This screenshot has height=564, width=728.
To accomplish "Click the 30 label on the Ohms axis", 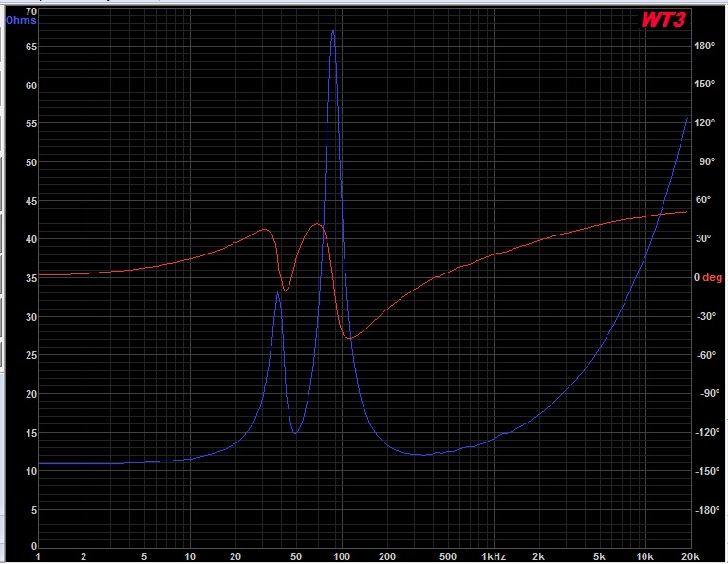I will [31, 317].
